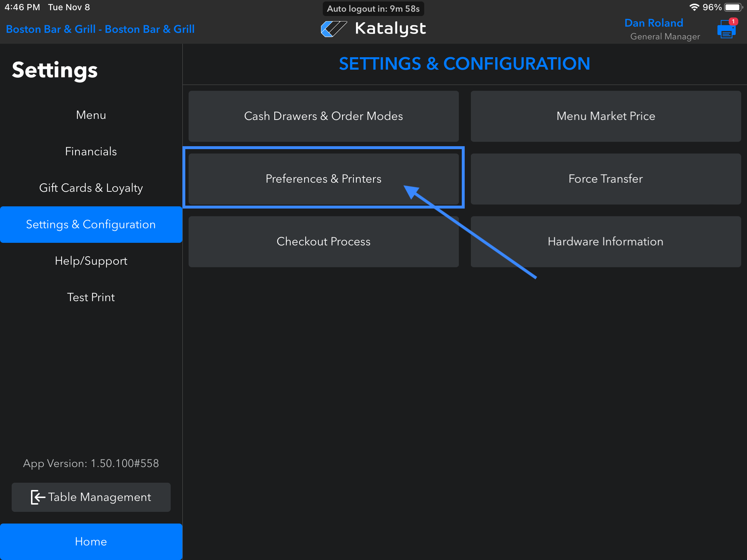Open Checkout Process configuration

click(323, 241)
